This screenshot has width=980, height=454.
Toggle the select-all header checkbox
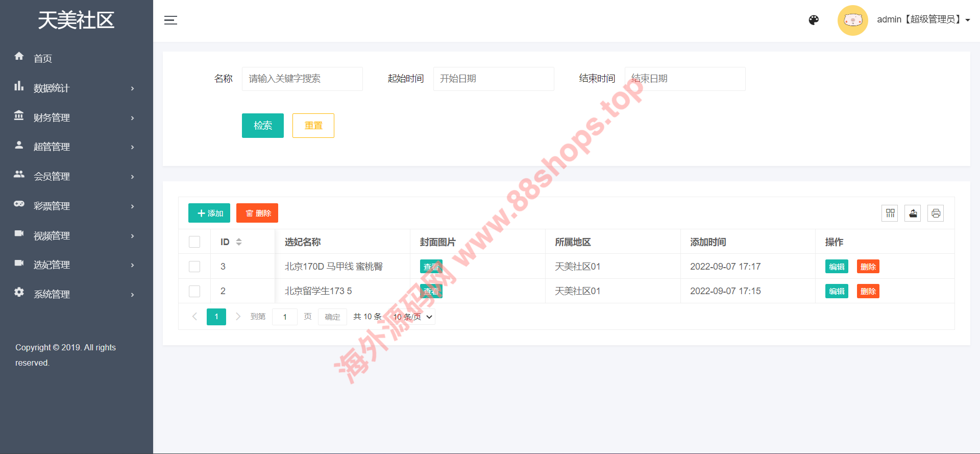(194, 242)
